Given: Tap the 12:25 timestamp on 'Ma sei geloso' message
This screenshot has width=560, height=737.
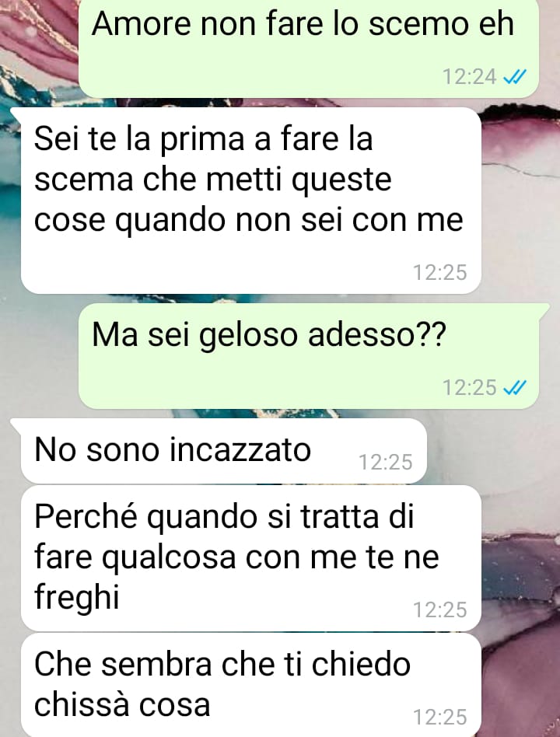Looking at the screenshot, I should (x=469, y=388).
